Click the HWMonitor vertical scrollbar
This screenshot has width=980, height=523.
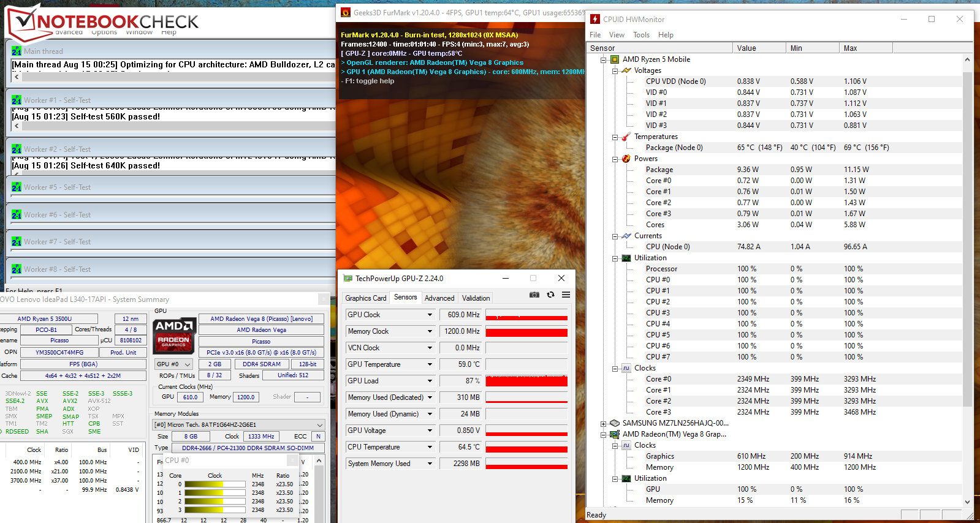968,239
